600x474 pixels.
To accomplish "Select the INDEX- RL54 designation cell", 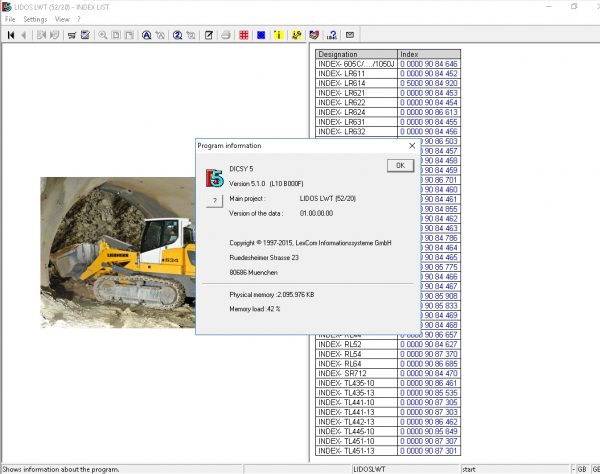I will [357, 354].
